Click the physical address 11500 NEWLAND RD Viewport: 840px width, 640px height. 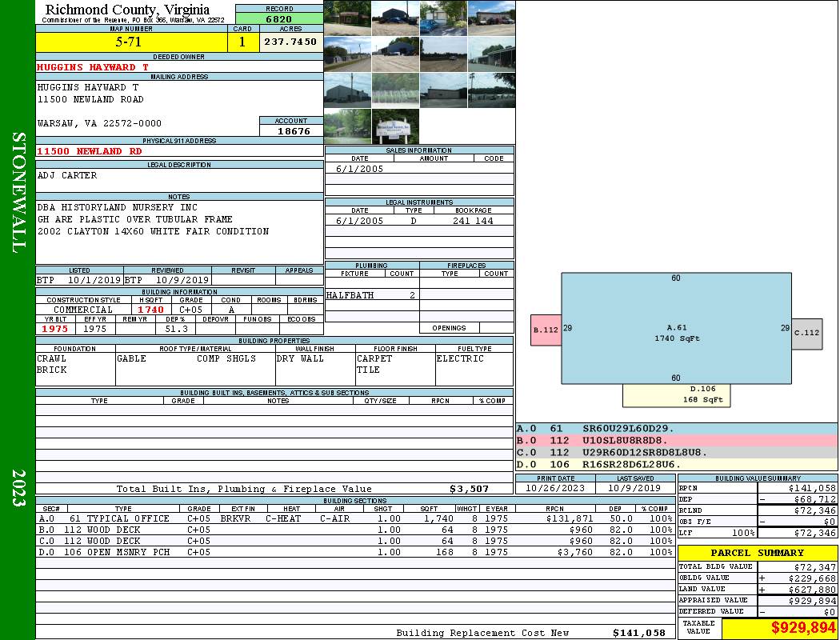[90, 151]
